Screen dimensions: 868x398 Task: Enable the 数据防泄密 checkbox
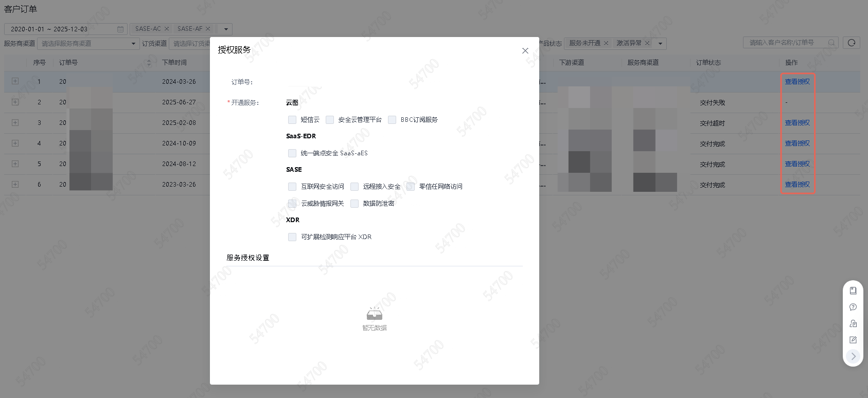tap(355, 204)
